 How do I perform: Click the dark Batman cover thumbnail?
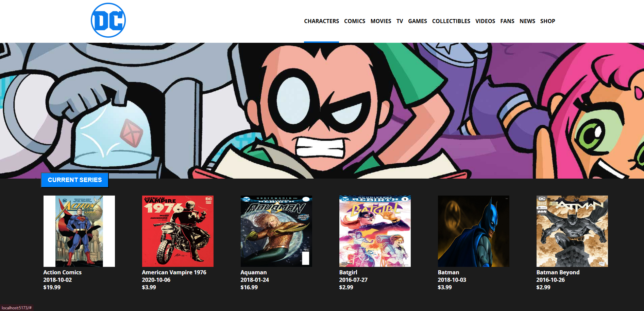click(x=474, y=231)
